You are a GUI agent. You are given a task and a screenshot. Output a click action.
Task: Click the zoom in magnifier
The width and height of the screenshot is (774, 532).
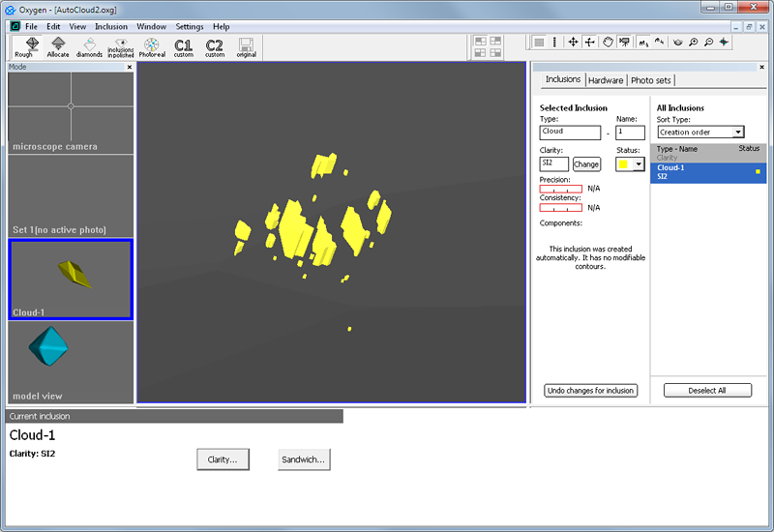(694, 43)
